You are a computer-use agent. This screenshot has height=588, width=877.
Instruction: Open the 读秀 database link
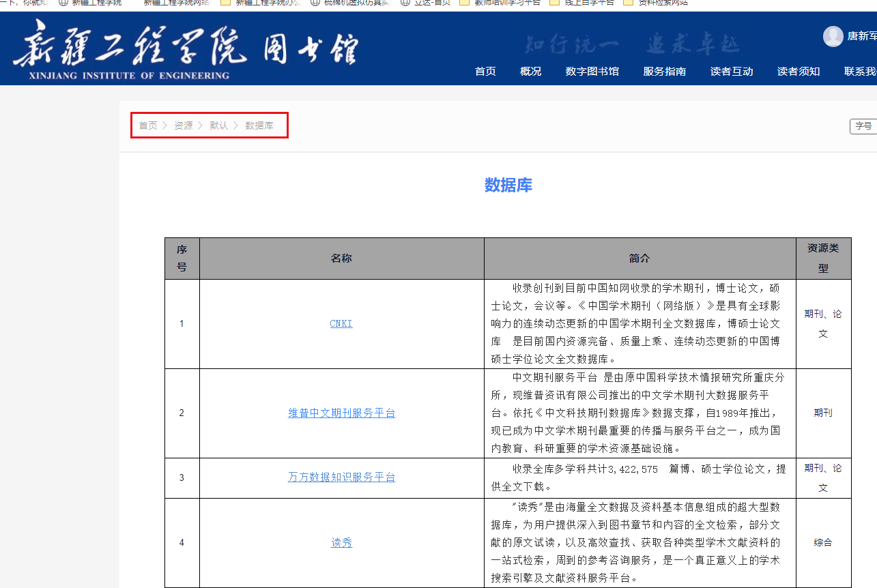tap(341, 543)
